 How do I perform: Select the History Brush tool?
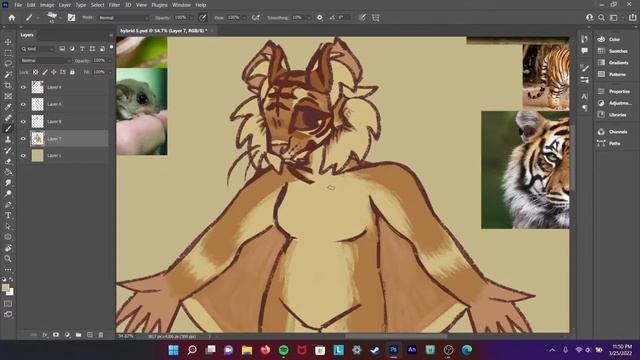coord(8,150)
